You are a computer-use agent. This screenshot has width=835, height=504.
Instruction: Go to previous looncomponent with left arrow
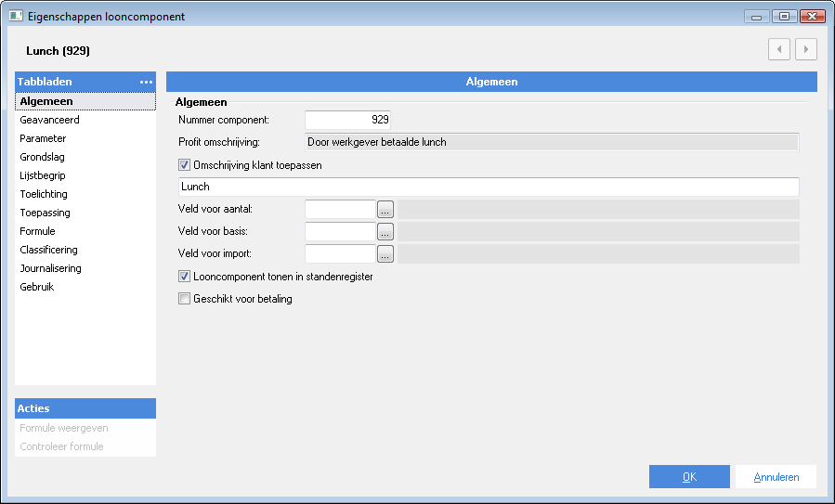tap(779, 49)
